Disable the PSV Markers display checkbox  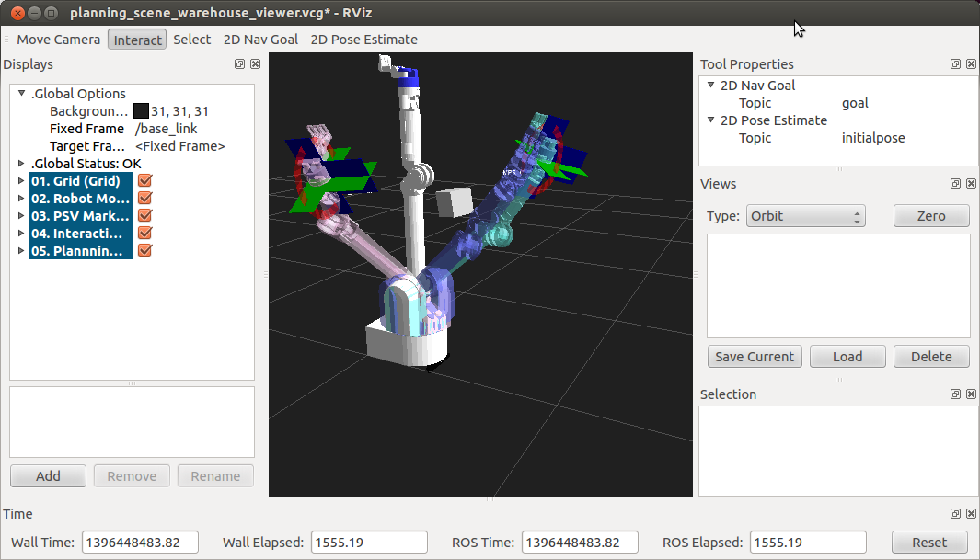144,216
